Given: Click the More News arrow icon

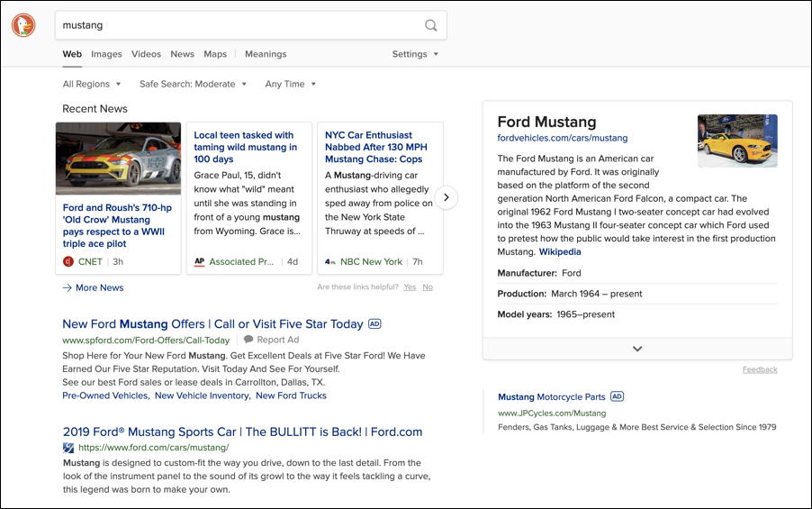Looking at the screenshot, I should [x=68, y=287].
